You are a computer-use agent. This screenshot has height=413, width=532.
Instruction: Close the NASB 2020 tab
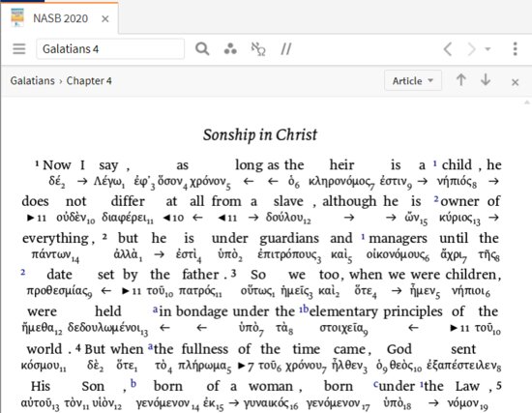click(x=105, y=19)
